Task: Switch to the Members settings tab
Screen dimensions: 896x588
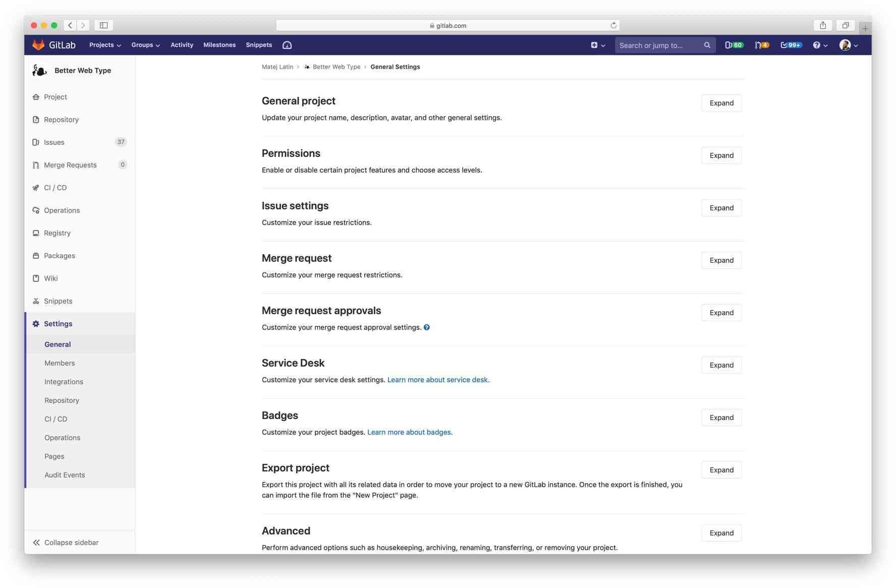Action: 60,363
